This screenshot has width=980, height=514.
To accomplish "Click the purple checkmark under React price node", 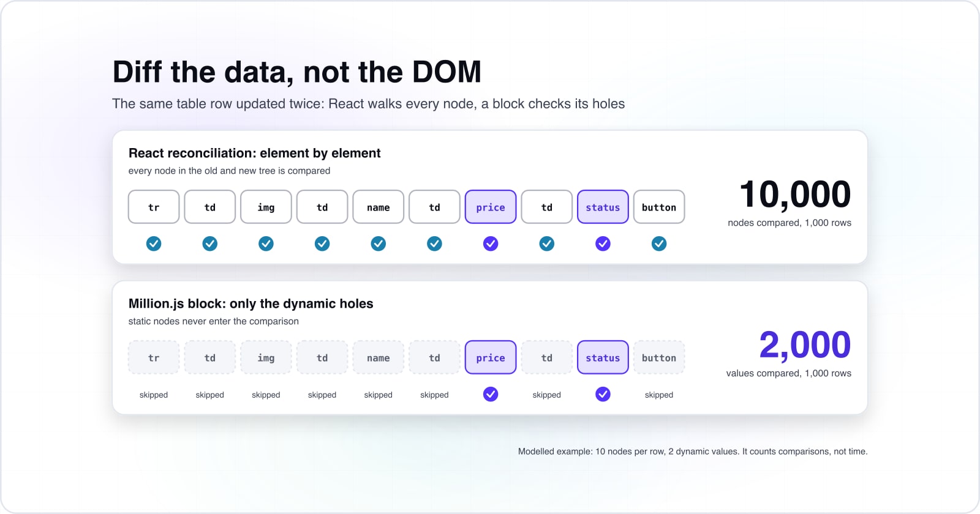I will 491,244.
